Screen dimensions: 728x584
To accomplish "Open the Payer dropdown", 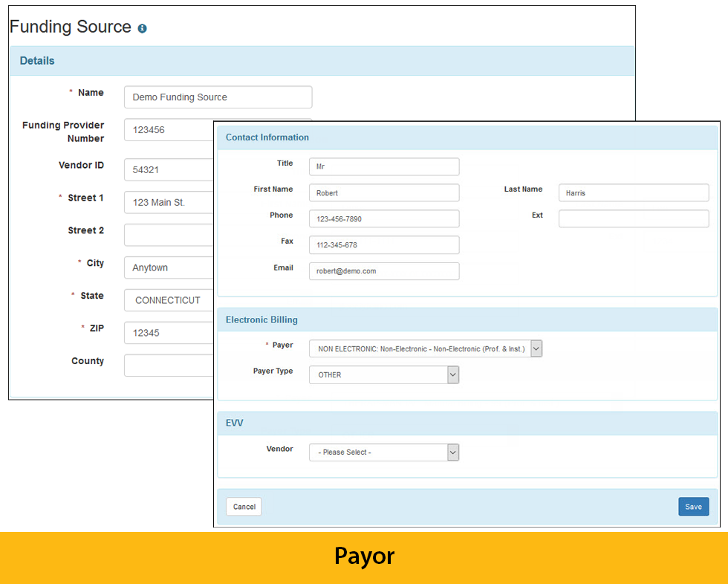I will [425, 348].
